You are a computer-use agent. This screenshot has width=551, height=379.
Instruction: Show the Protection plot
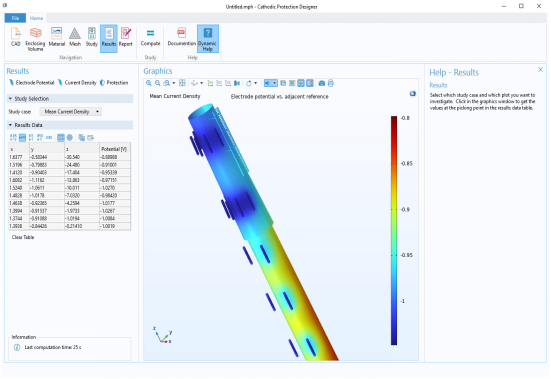coord(114,83)
